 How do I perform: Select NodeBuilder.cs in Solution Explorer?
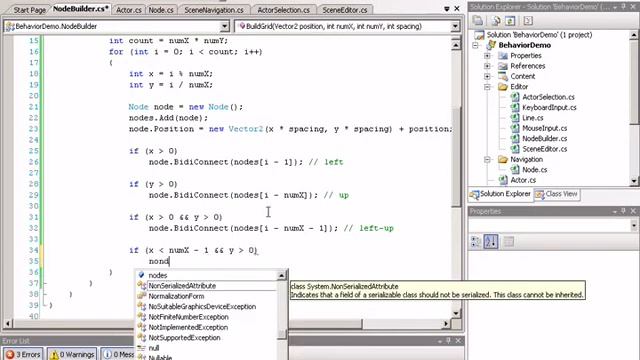click(544, 138)
